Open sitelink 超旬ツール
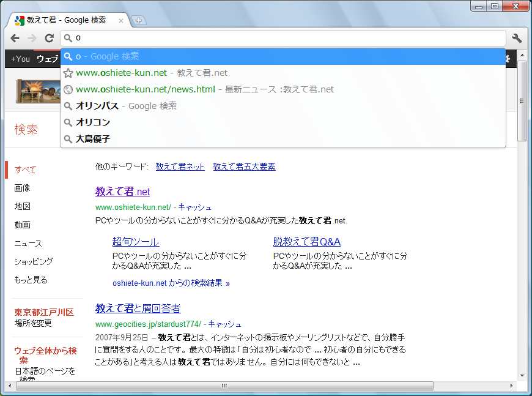The width and height of the screenshot is (532, 396). [x=136, y=242]
